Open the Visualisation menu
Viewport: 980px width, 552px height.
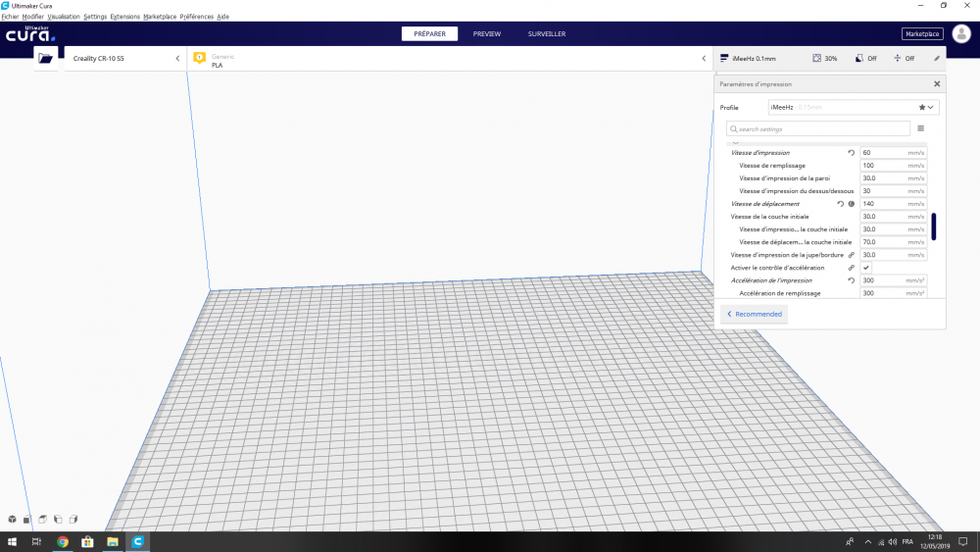coord(64,17)
